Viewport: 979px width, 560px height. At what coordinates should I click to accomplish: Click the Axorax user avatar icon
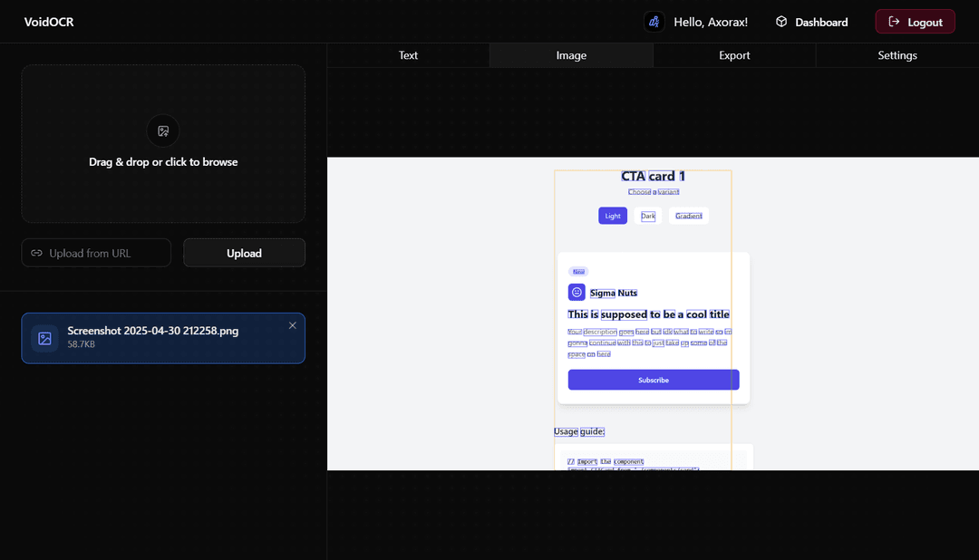coord(654,21)
